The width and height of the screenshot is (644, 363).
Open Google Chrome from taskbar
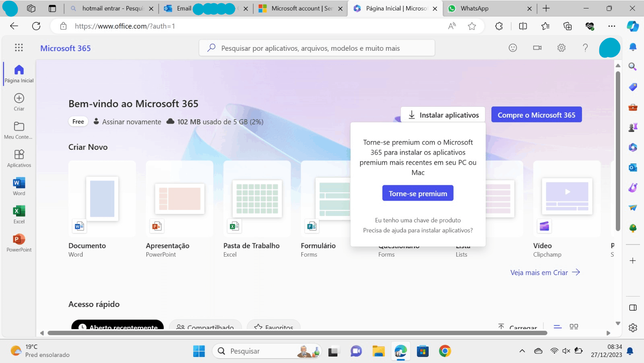tap(445, 351)
